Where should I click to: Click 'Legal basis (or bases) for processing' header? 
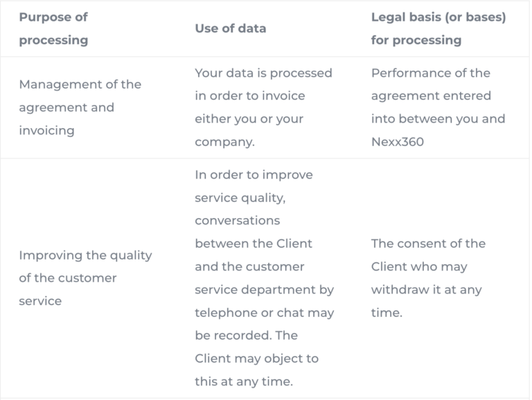coord(438,28)
